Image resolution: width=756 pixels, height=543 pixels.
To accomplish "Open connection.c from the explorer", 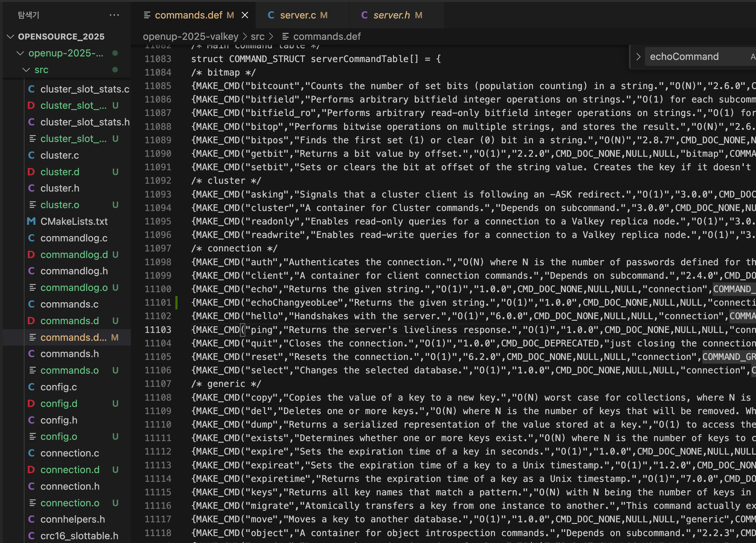I will coord(70,453).
